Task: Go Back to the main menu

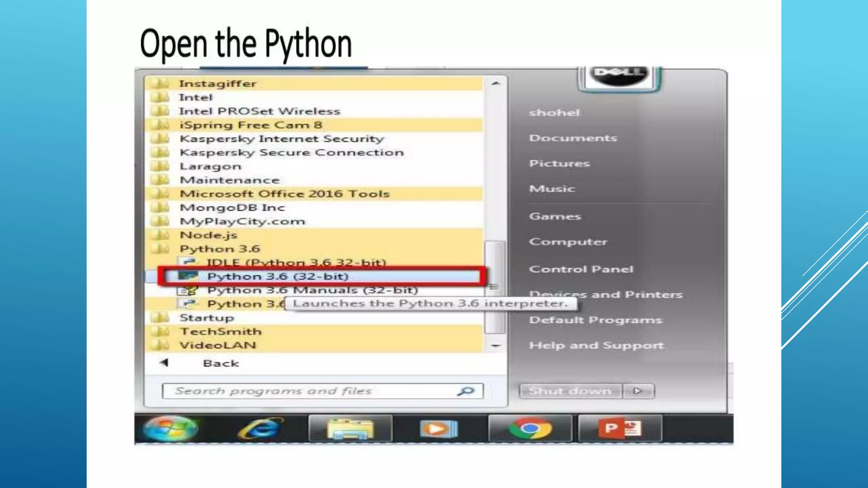Action: [220, 363]
